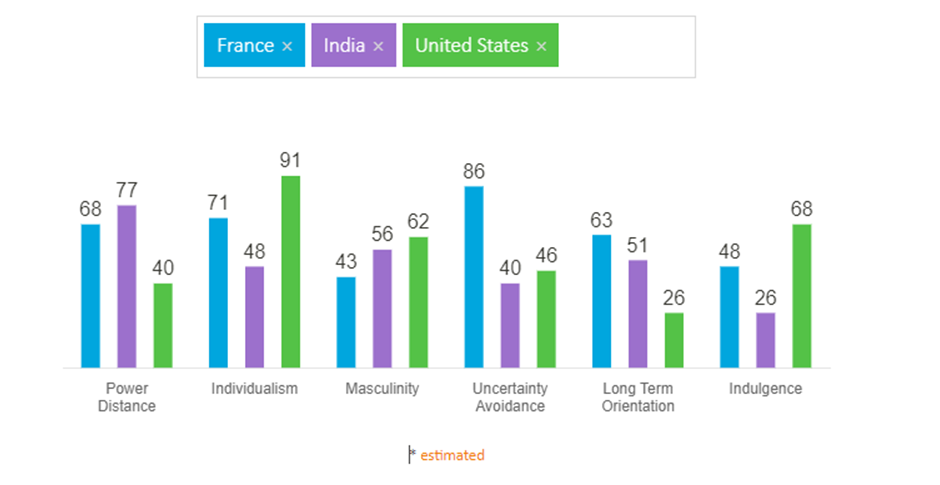Click the Power Distance axis label
This screenshot has width=940, height=485.
(x=127, y=397)
